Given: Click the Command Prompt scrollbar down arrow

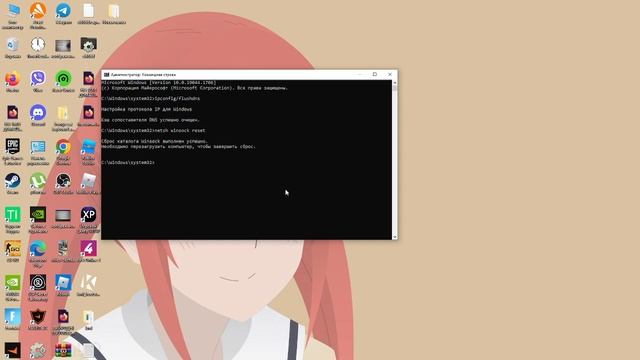Looking at the screenshot, I should coord(394,237).
